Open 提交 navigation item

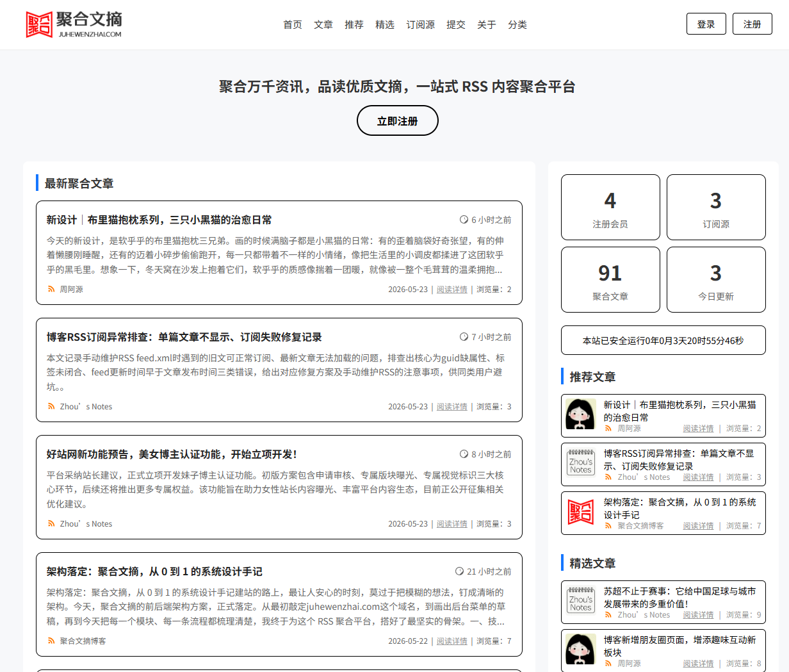click(456, 24)
